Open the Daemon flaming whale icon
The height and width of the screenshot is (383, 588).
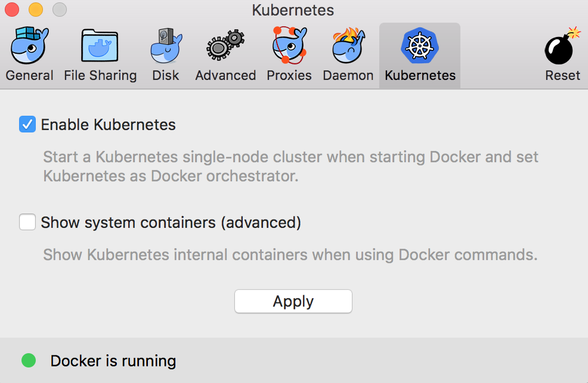click(348, 46)
